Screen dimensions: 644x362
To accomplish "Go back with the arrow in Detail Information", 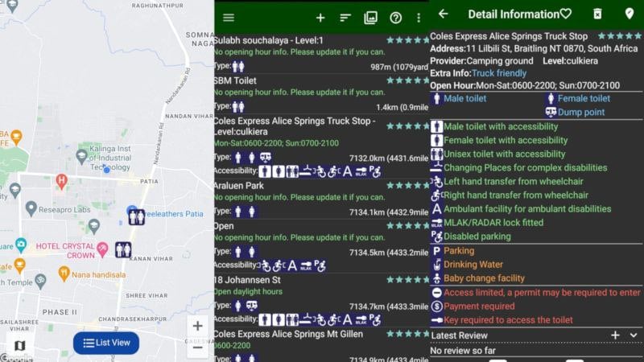I will [x=443, y=14].
